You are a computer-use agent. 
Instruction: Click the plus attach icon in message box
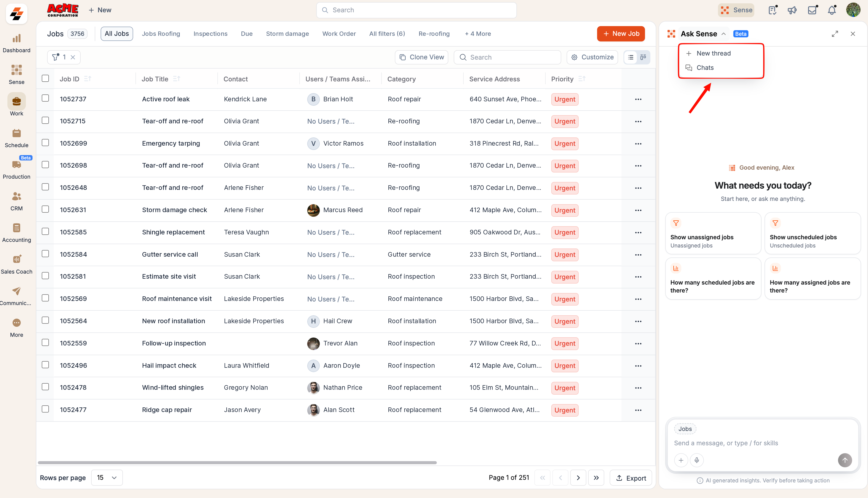681,460
